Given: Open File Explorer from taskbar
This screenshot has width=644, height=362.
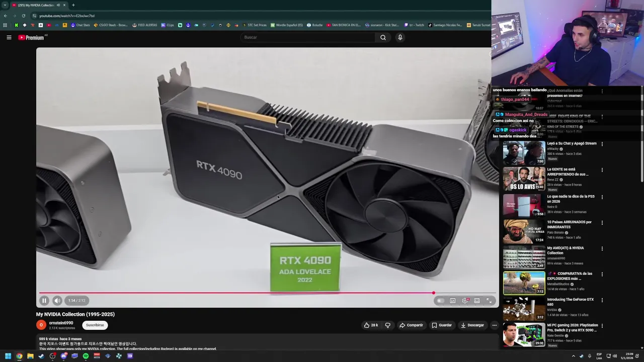Looking at the screenshot, I should click(30, 356).
